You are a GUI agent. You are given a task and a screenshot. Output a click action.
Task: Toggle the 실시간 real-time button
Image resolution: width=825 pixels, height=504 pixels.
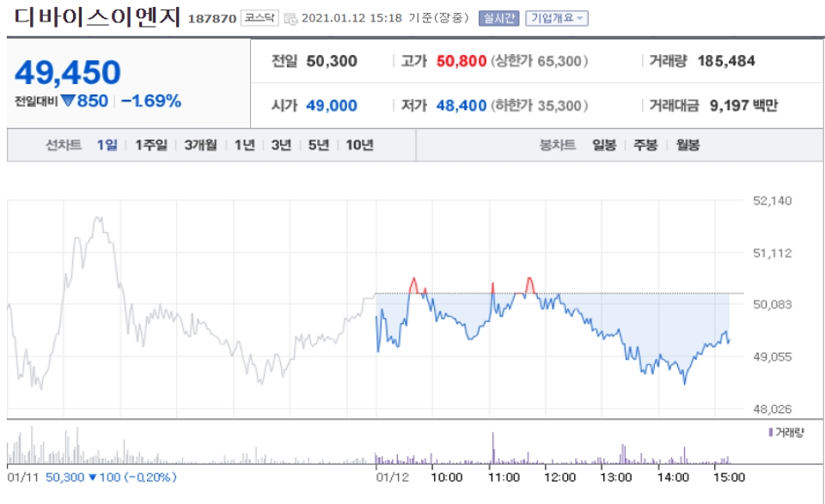pyautogui.click(x=498, y=18)
